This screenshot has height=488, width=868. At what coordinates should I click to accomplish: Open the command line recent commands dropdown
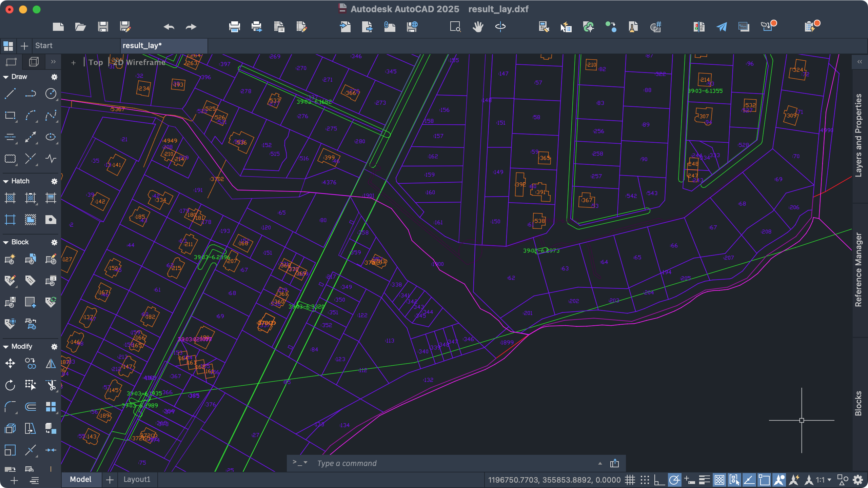(x=300, y=463)
